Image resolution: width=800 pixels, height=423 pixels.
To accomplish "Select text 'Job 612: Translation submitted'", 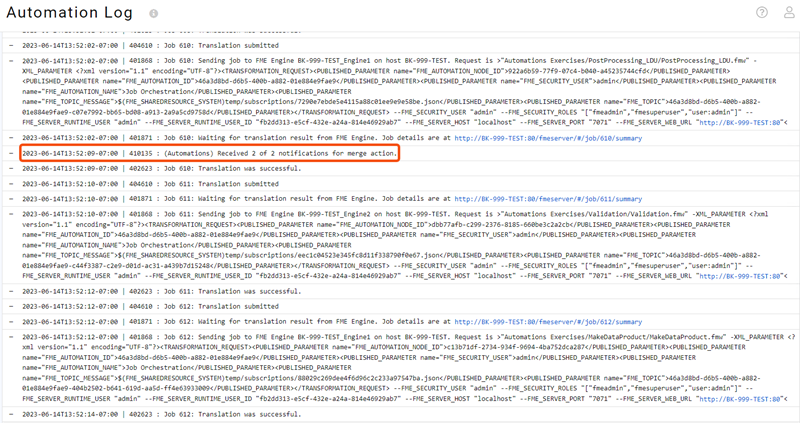I will tap(221, 307).
